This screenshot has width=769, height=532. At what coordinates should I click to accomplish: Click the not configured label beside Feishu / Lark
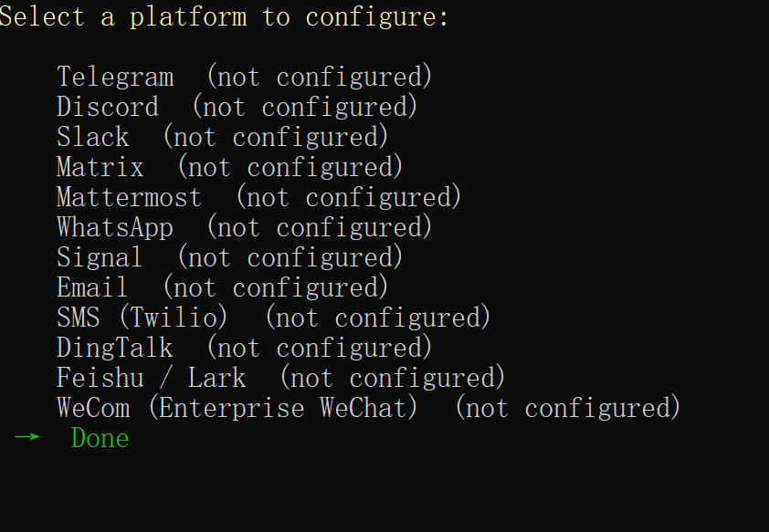pyautogui.click(x=393, y=378)
